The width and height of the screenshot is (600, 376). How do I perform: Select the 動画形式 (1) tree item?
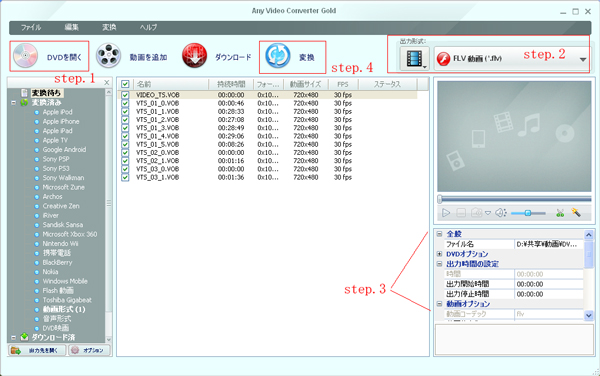[64, 309]
